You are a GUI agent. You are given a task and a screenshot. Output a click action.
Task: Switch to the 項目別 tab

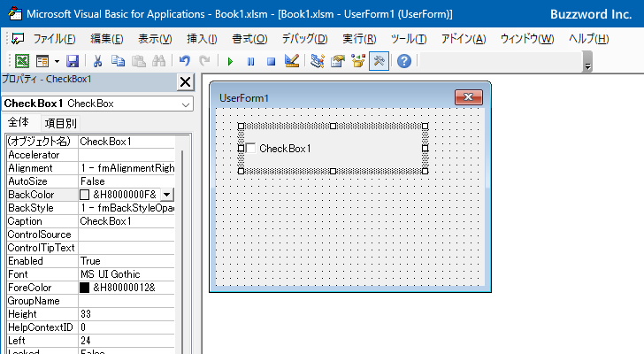coord(60,123)
